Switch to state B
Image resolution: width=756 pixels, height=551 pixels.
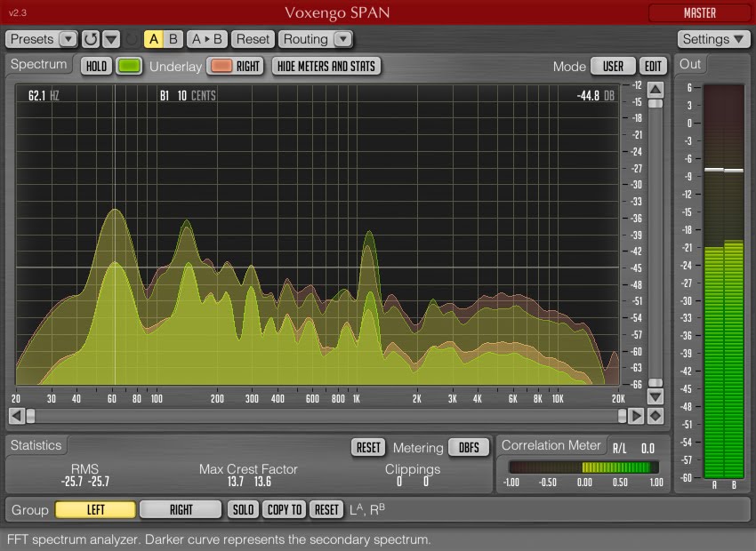[x=173, y=39]
